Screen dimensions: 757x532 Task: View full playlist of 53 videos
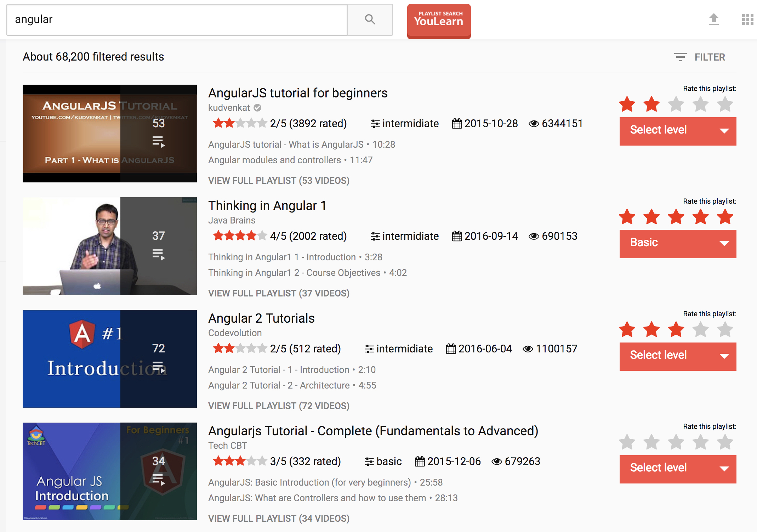279,181
